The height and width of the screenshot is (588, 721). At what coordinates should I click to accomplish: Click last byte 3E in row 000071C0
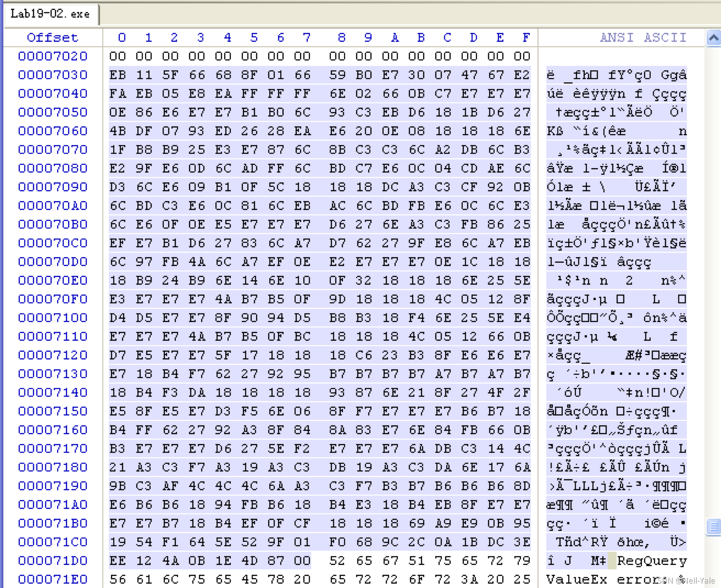[x=522, y=542]
